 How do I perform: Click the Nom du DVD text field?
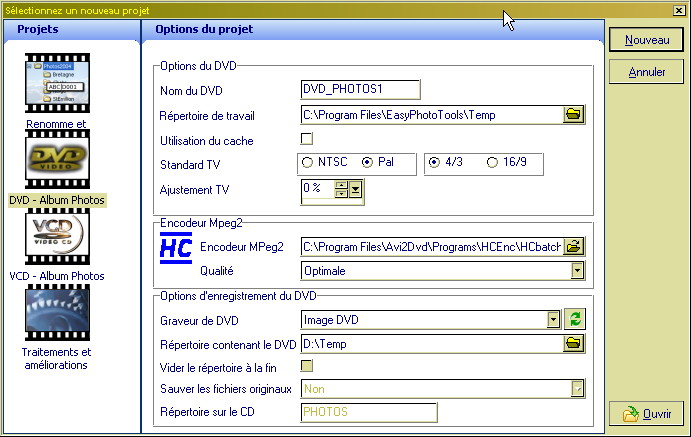pos(360,90)
